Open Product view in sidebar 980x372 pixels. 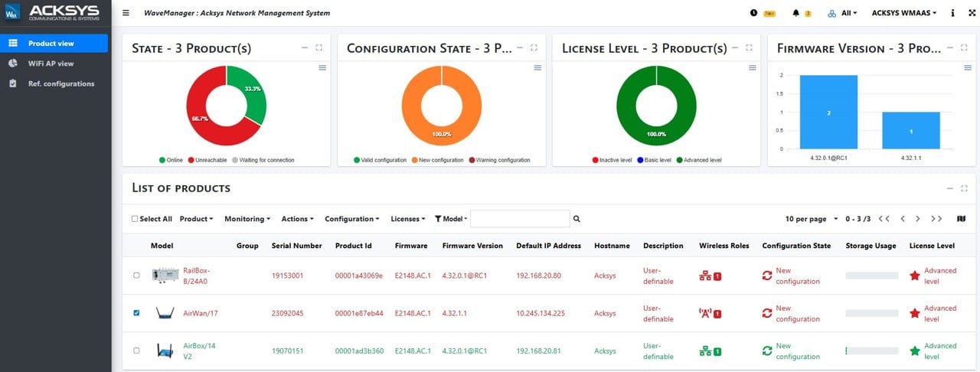pos(54,44)
